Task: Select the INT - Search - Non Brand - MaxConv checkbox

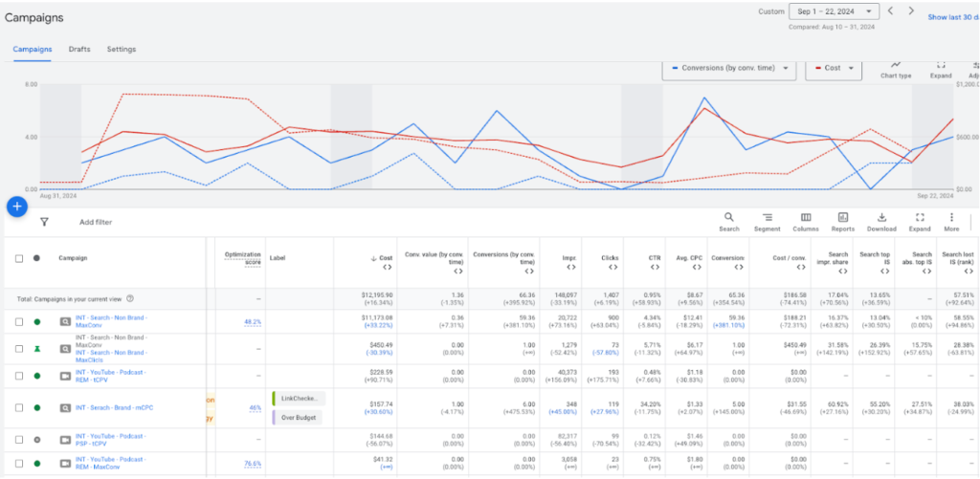Action: tap(19, 322)
